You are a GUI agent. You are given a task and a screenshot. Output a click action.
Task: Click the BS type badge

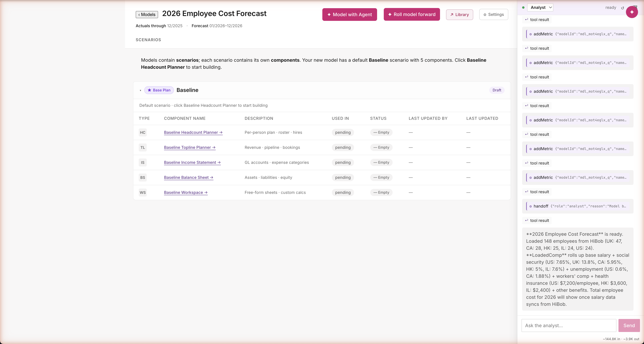click(143, 177)
